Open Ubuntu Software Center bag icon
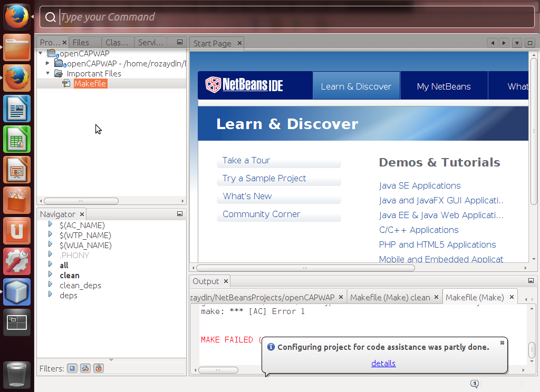The width and height of the screenshot is (540, 392). (x=16, y=200)
